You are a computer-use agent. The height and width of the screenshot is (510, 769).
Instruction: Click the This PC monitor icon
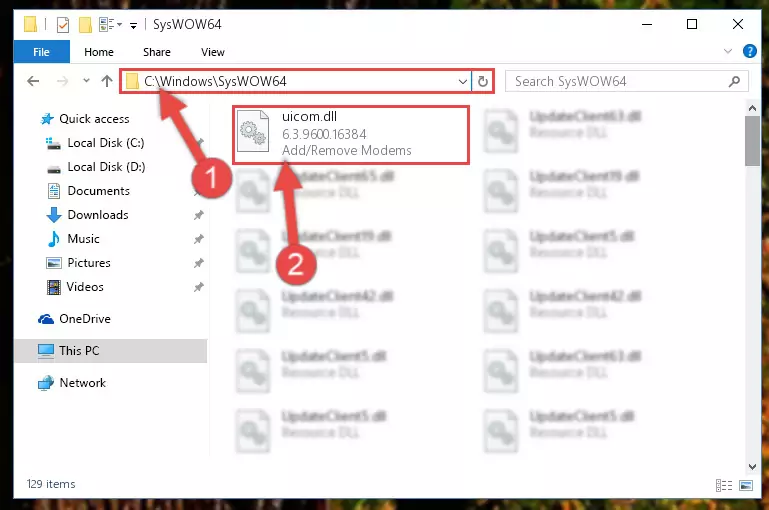tap(46, 351)
